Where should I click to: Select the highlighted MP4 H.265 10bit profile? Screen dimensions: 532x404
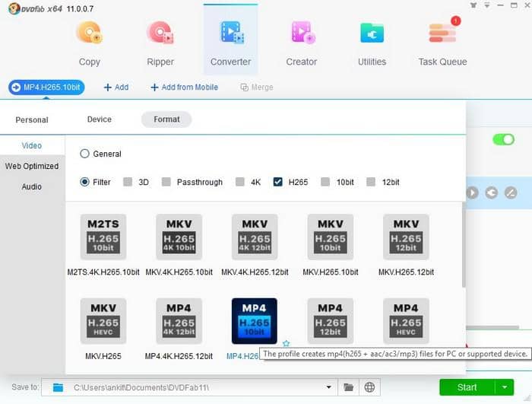[x=255, y=321]
